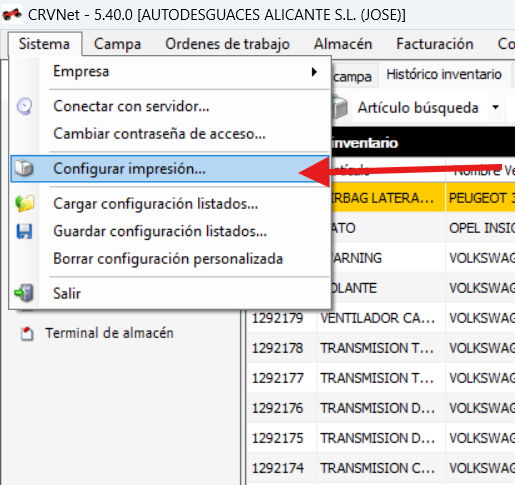
Task: Select Conectar con servidor menu entry
Action: point(170,107)
